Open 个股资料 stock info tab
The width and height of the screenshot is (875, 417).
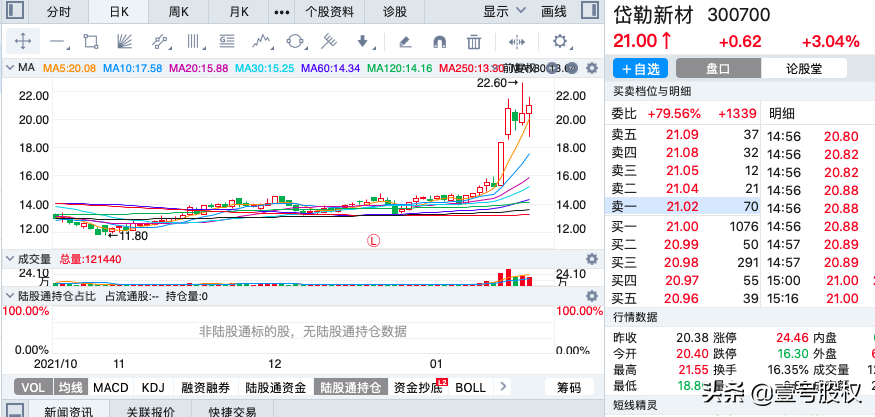[332, 11]
